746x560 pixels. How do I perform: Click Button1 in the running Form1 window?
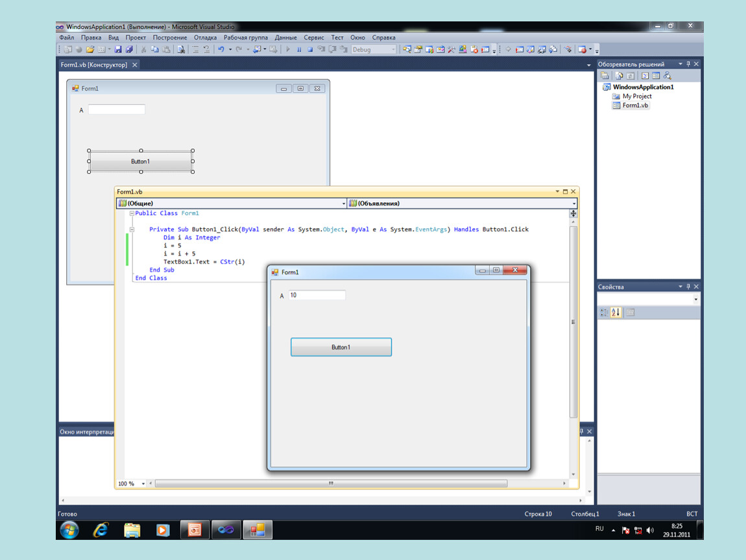(341, 347)
